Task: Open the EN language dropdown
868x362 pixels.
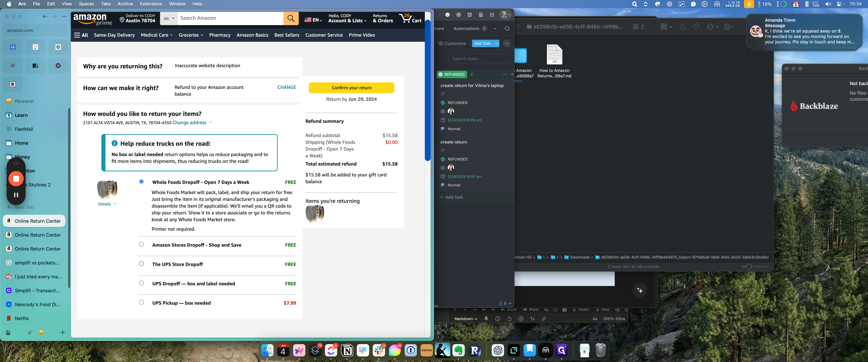Action: 313,20
